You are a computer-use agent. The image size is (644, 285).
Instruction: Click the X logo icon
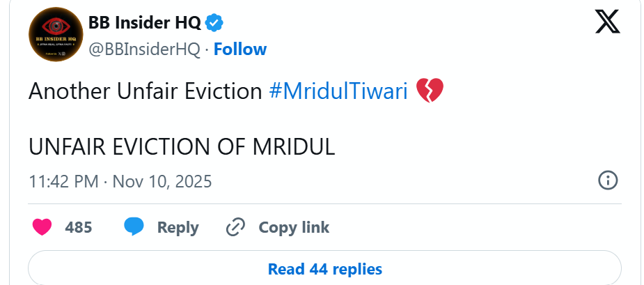pyautogui.click(x=608, y=24)
